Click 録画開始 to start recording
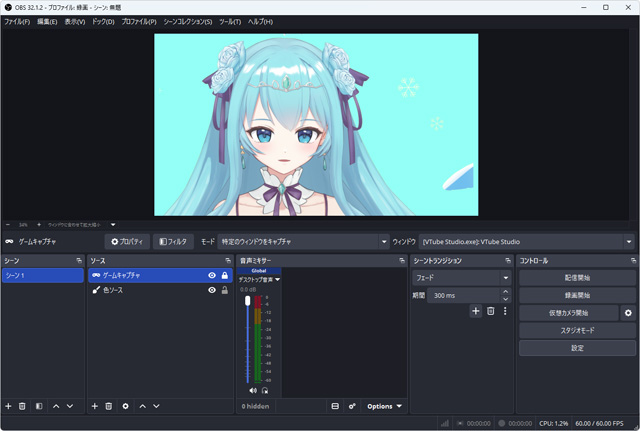Screen dimensions: 640x431 pos(577,295)
